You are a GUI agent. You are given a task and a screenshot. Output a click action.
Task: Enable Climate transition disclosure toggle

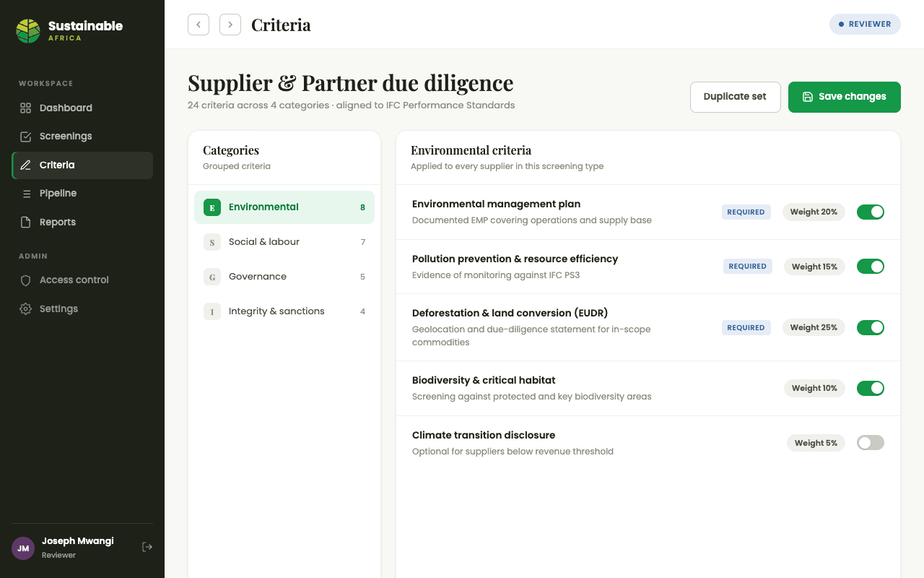(x=871, y=443)
